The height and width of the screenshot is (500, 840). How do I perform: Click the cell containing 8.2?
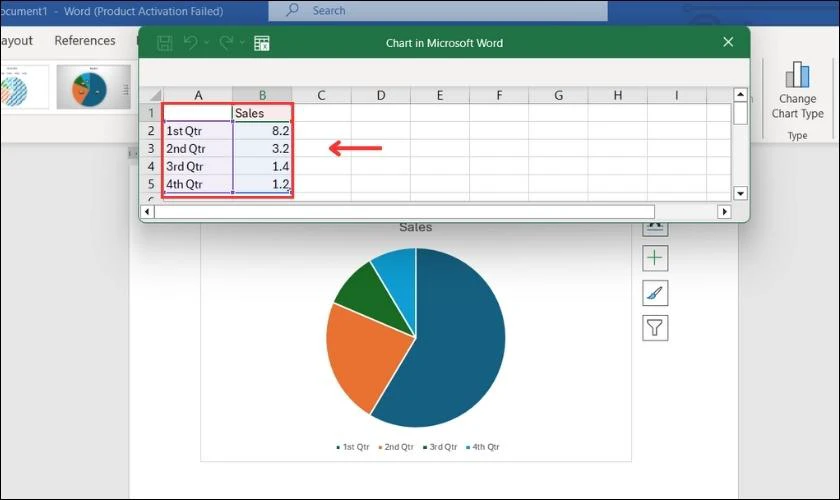[x=262, y=131]
